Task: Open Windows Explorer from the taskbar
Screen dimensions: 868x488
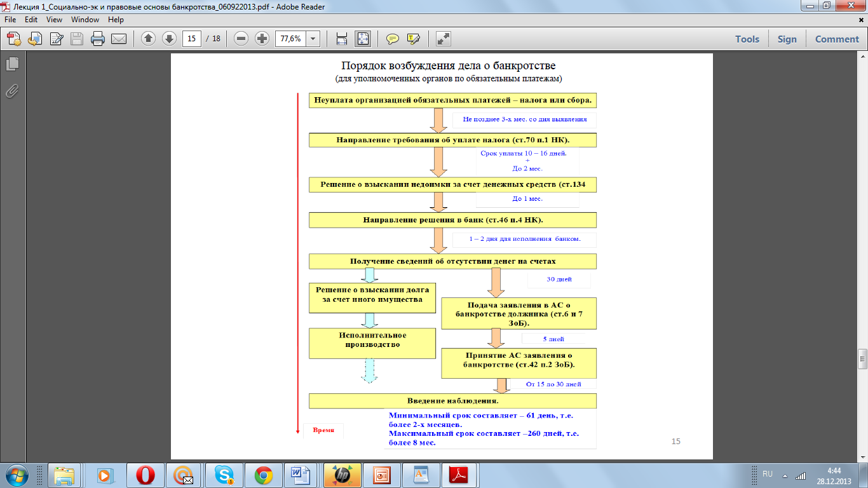Action: (64, 475)
